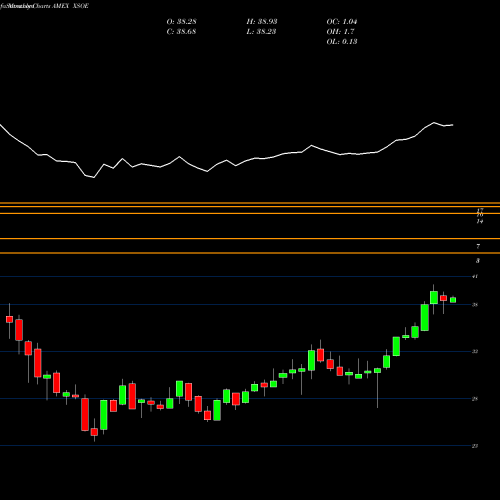Click the 3 label on indicator axis
Viewport: 500px width, 500px height.
click(x=478, y=261)
